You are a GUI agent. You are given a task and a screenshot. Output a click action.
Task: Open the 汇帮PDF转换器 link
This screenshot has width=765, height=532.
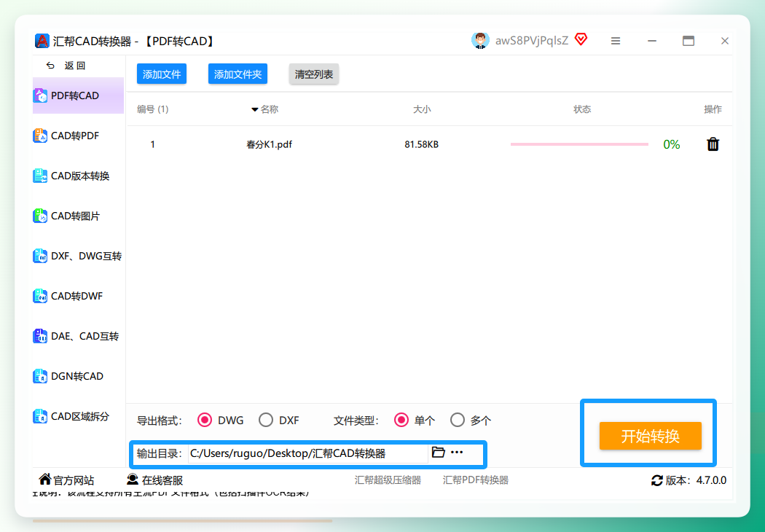click(476, 480)
